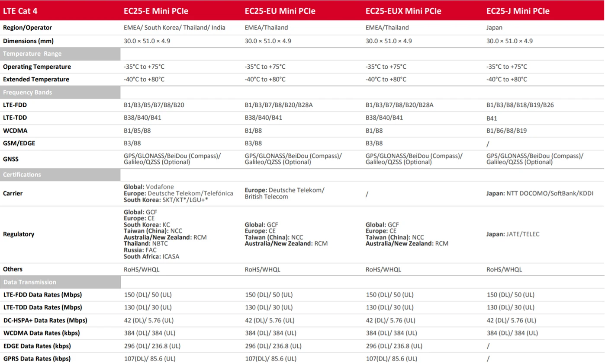
Task: Click the Japan: JATE/TELEC regulatory cell
Action: (x=513, y=234)
